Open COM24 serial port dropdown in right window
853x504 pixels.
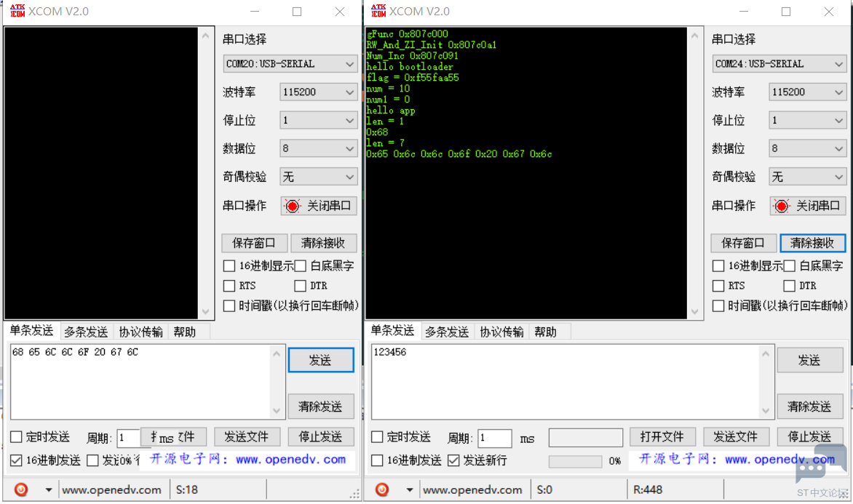click(x=779, y=63)
